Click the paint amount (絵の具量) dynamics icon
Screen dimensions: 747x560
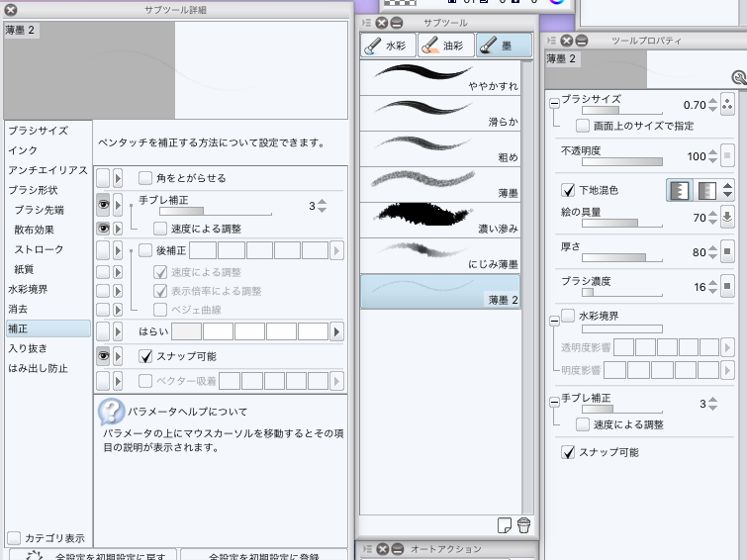pos(727,218)
